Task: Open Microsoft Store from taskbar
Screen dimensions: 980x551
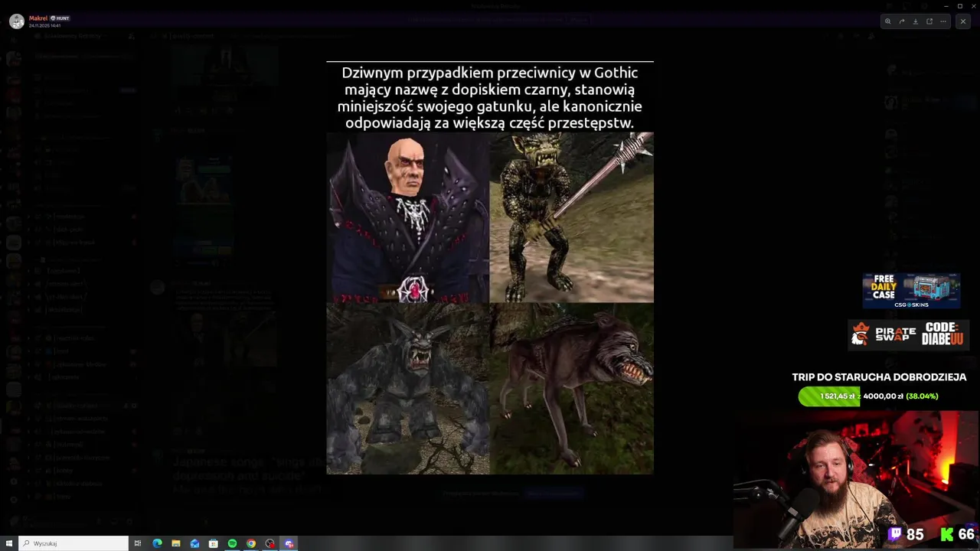Action: pyautogui.click(x=214, y=543)
